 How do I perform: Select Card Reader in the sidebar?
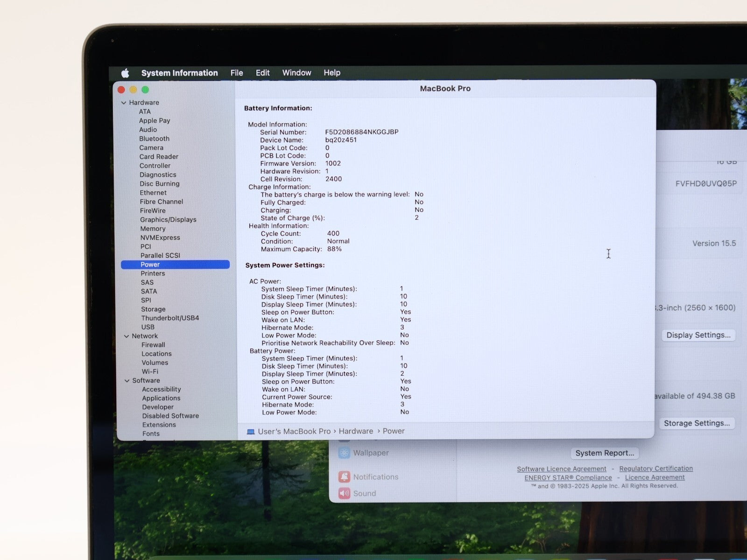159,157
